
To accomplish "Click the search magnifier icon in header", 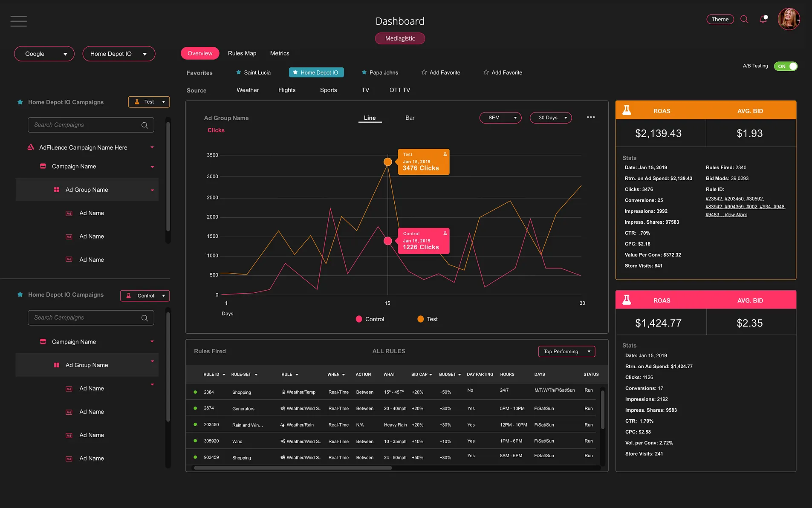I will click(x=744, y=20).
